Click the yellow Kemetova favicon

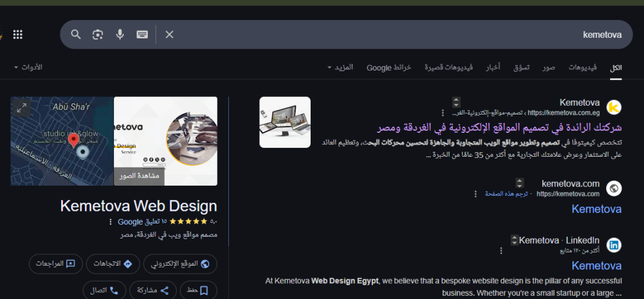[614, 108]
